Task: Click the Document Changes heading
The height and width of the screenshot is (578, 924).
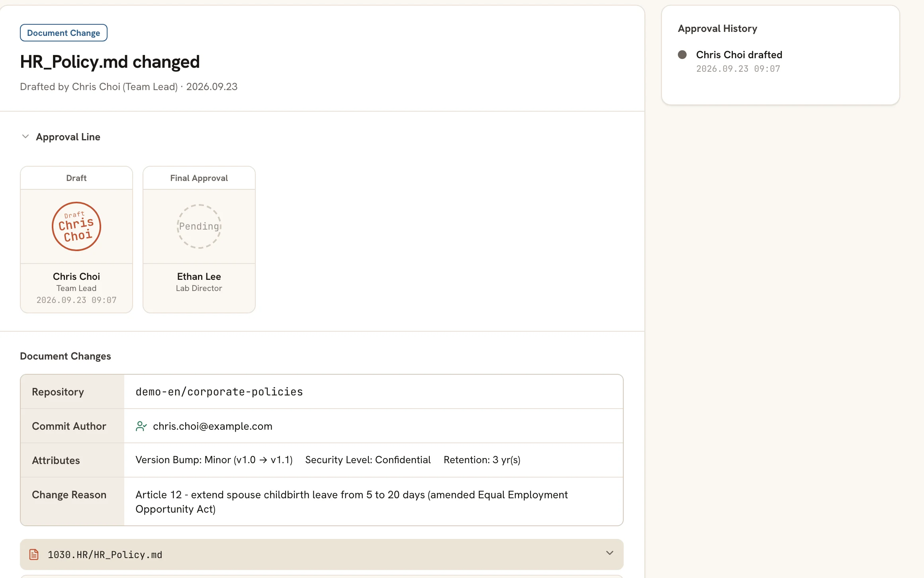Action: click(65, 356)
